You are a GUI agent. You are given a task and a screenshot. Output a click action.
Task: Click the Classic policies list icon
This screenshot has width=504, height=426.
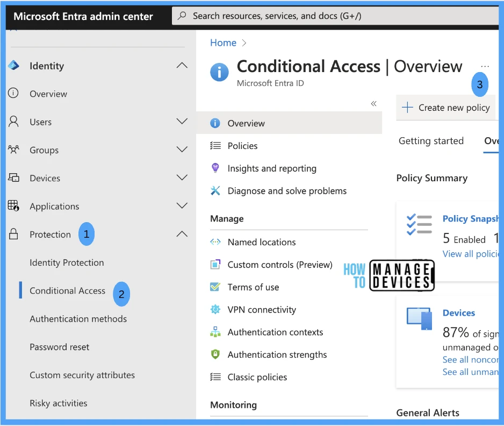coord(215,377)
